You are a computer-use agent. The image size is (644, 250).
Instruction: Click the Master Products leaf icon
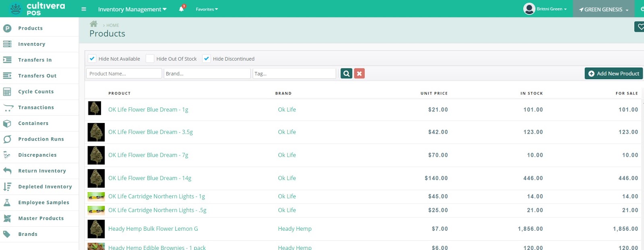tap(7, 218)
